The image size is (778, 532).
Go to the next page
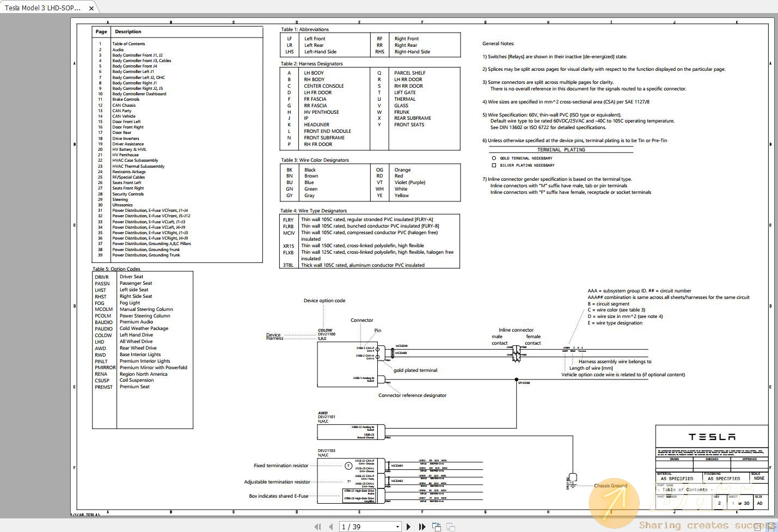(408, 527)
